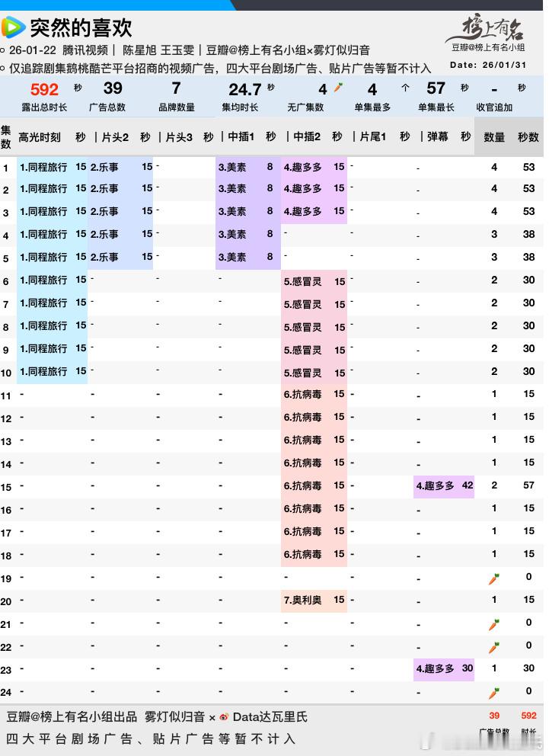Click the 数量 column header

click(494, 137)
